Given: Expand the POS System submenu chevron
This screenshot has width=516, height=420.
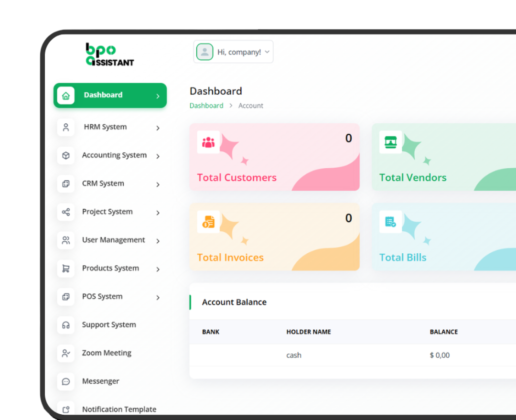Looking at the screenshot, I should tap(158, 297).
